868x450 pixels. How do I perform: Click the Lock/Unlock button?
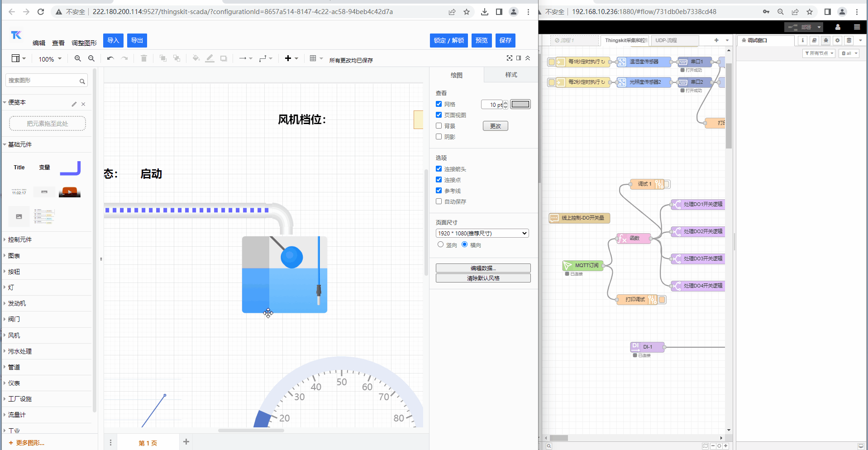(x=449, y=40)
